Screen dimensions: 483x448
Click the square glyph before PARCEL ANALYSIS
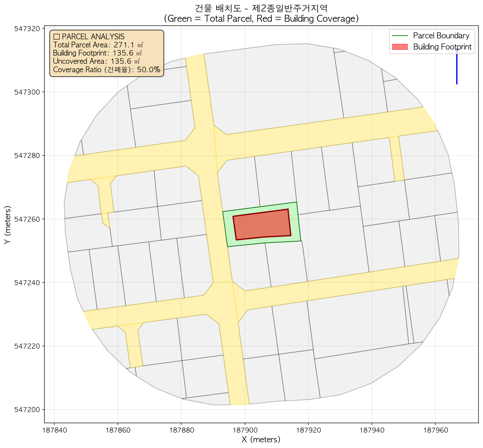pos(56,37)
